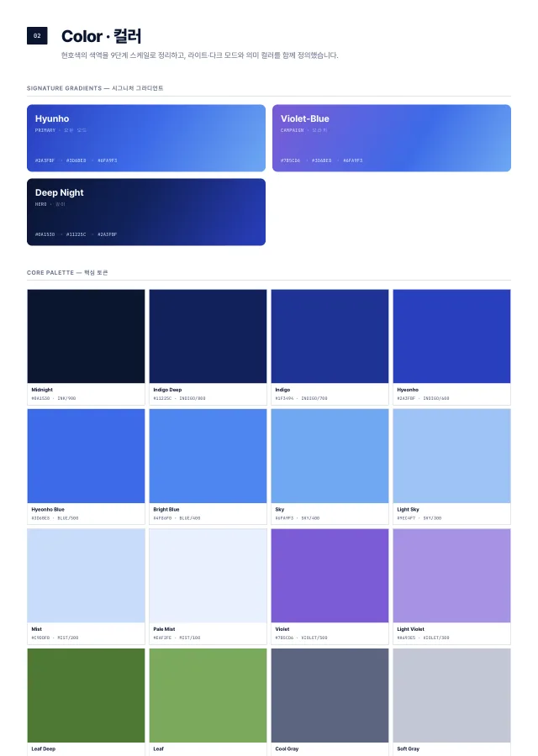Choose the Bright Blue swatch
This screenshot has width=538, height=756.
tap(208, 456)
